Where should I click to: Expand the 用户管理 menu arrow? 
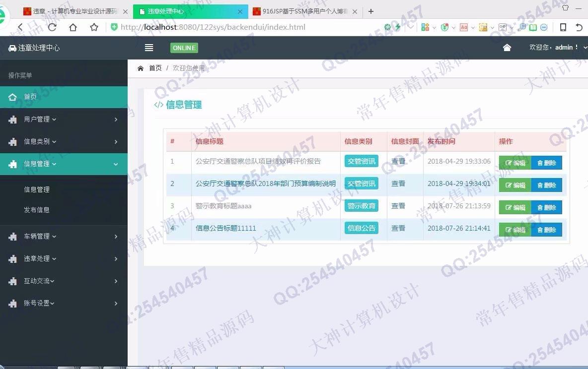[116, 120]
